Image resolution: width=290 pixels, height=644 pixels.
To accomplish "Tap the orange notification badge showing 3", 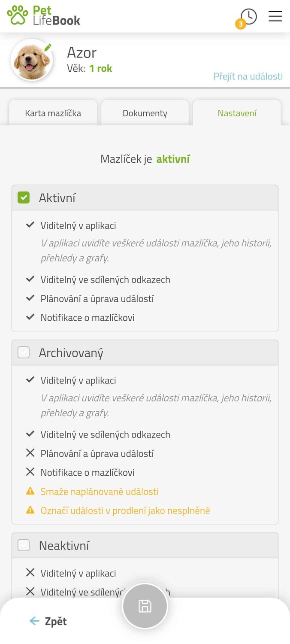I will coord(240,24).
